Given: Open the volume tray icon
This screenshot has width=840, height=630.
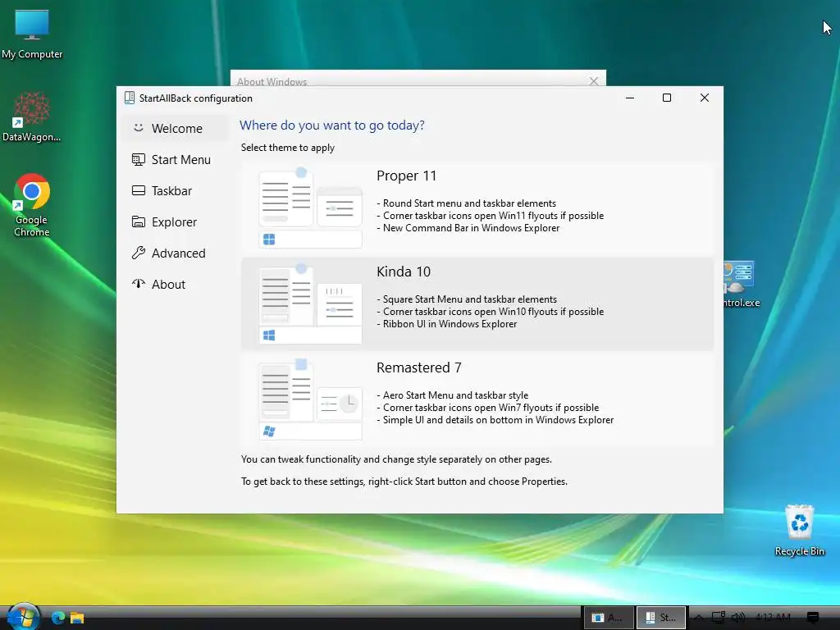Looking at the screenshot, I should click(x=738, y=618).
